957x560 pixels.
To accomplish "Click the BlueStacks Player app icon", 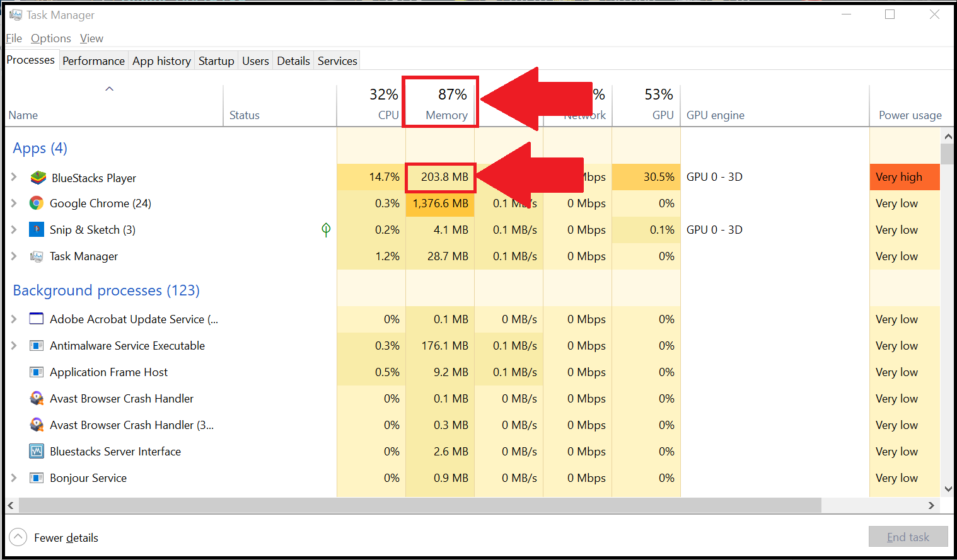I will 38,178.
